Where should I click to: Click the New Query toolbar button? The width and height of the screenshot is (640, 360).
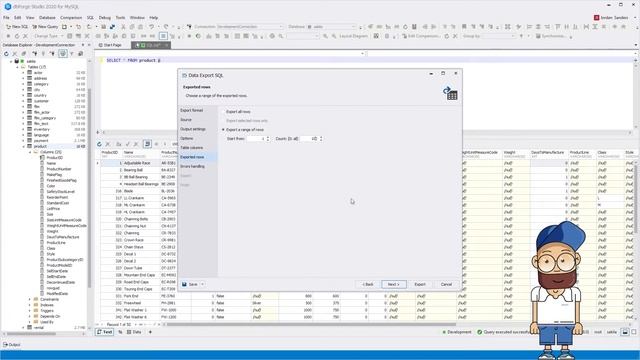(45, 27)
